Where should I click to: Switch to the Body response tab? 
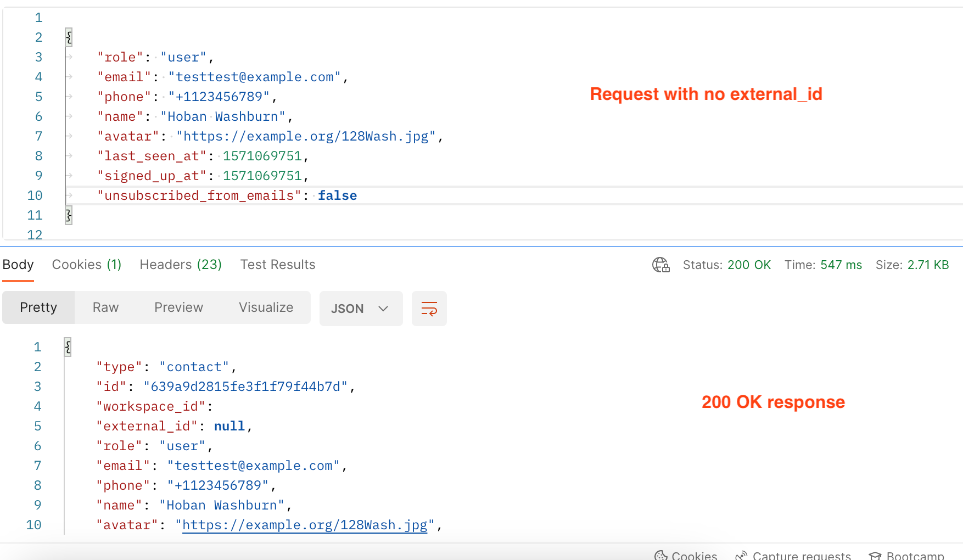pos(18,265)
